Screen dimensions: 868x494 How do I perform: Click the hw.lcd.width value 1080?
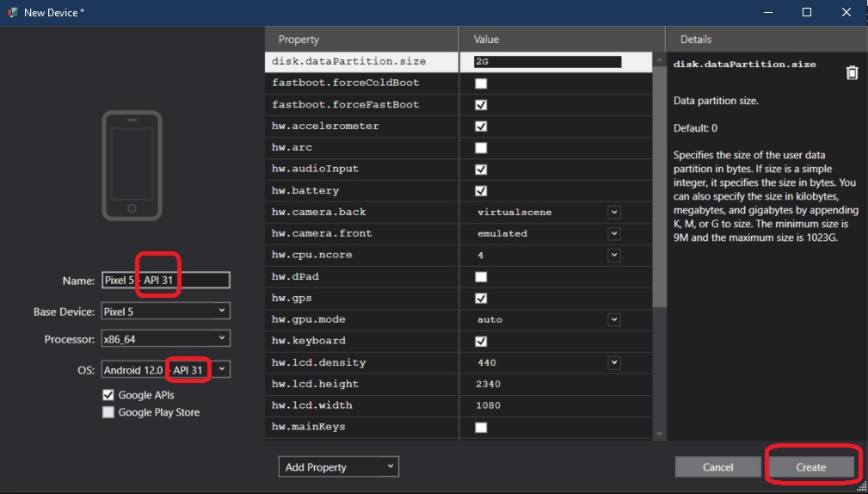(488, 405)
